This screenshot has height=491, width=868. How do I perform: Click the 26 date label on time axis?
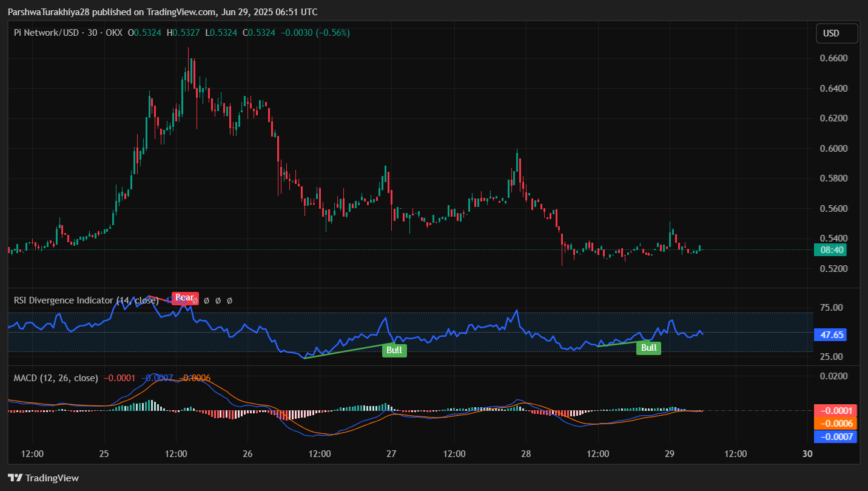tap(247, 453)
